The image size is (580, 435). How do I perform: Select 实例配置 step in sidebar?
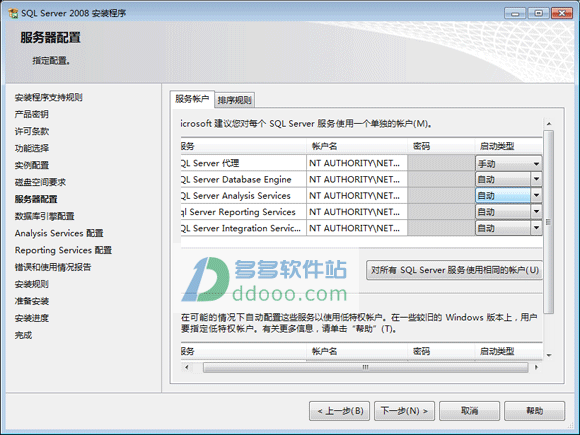pyautogui.click(x=32, y=165)
